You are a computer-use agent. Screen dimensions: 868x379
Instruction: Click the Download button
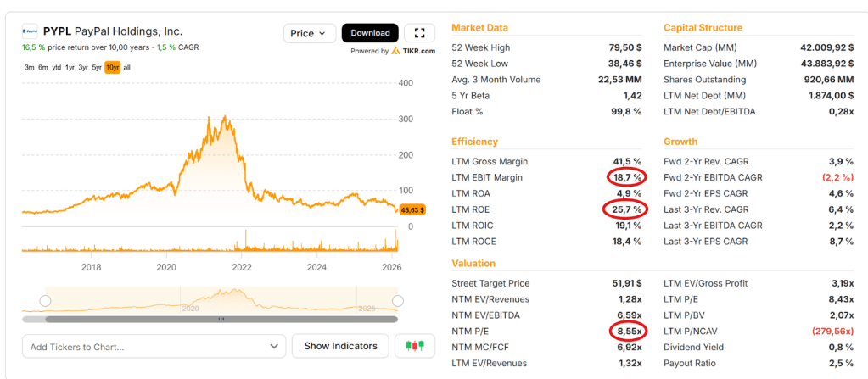[370, 33]
